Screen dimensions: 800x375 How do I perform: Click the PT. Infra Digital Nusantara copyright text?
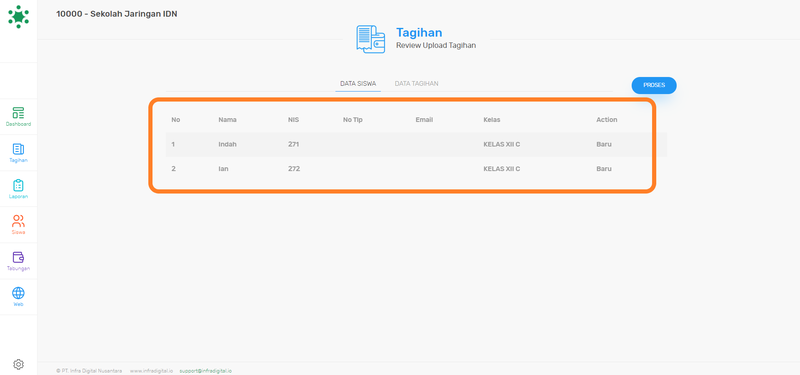(89, 371)
